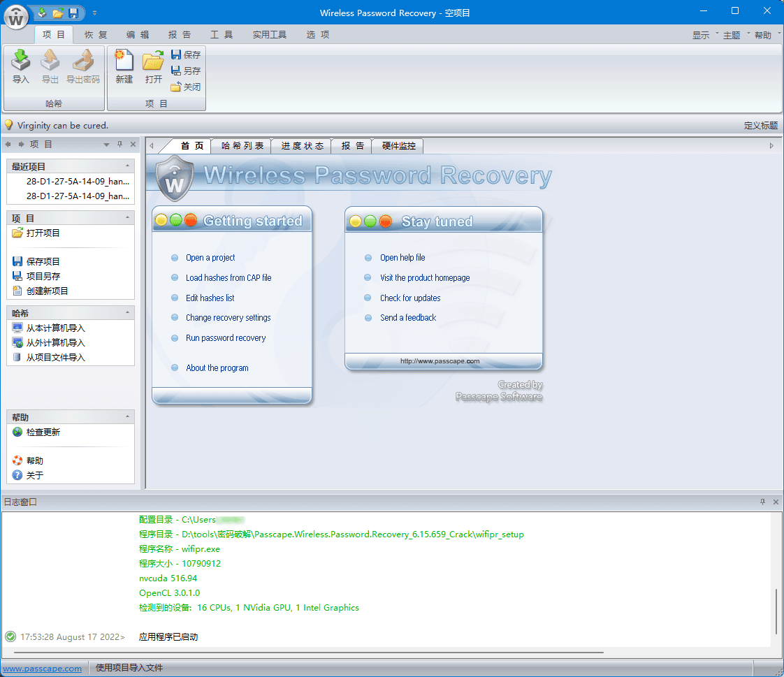
Task: Switch to the 工具 ribbon tab
Action: [x=222, y=34]
